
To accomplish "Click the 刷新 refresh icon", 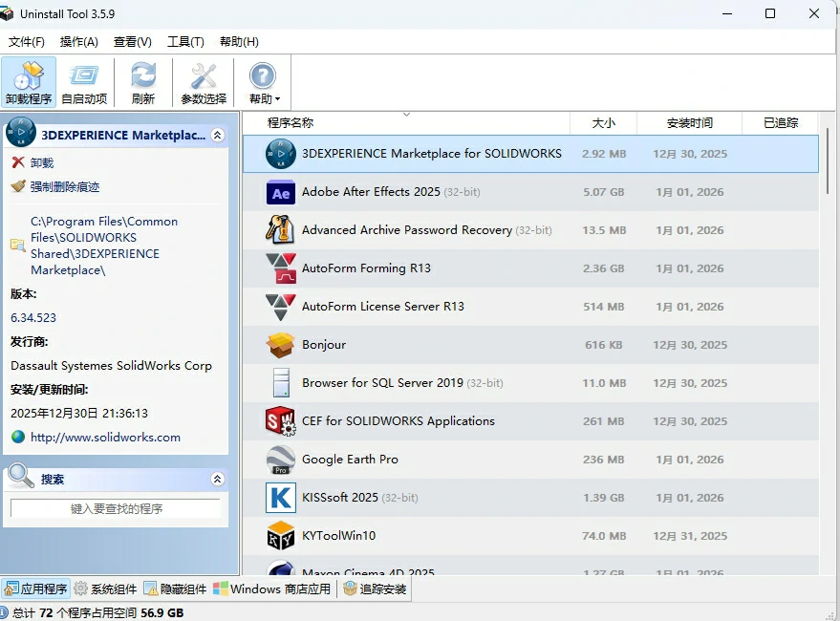I will (x=143, y=76).
